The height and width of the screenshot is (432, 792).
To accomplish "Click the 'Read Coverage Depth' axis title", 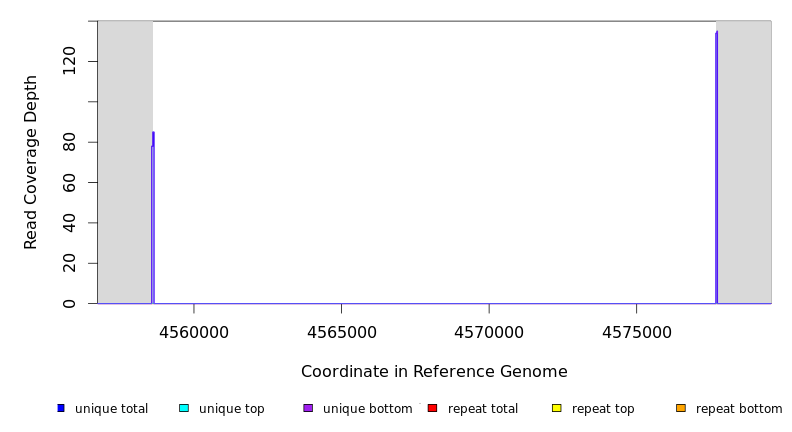I will coord(31,162).
